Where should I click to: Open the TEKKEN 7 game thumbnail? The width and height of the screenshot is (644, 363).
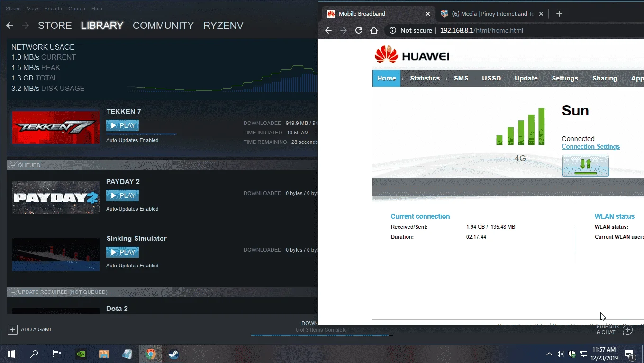coord(56,127)
